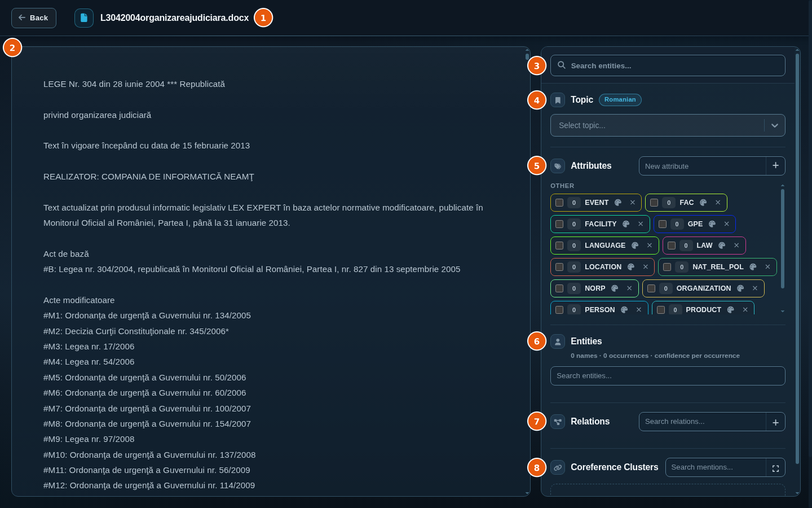Remove the ORGANIZATION attribute

755,288
